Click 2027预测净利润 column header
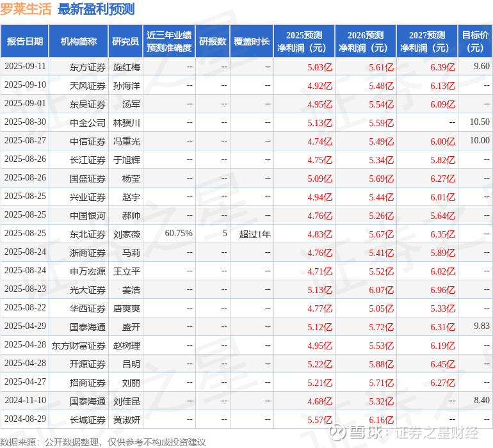493x448 pixels. point(427,41)
